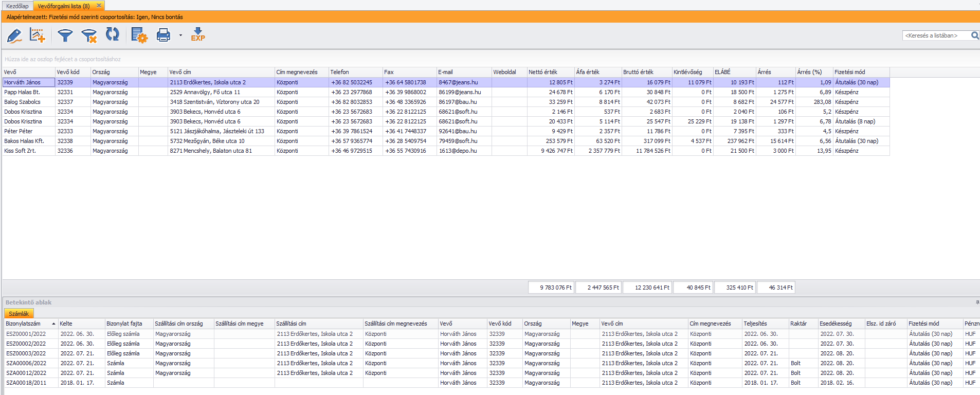This screenshot has width=980, height=395.
Task: Click the address 3418 Szentistván, Víztorony utca 20
Action: coord(214,102)
